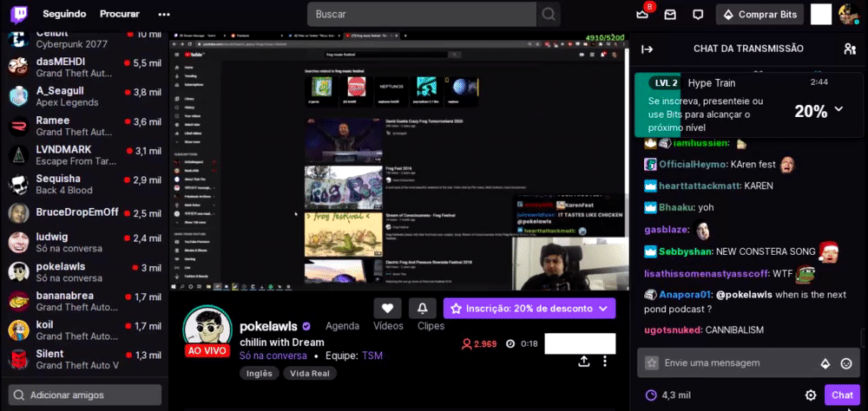Select koil channel in sidebar
Image resolution: width=868 pixels, height=411 pixels.
(x=84, y=330)
